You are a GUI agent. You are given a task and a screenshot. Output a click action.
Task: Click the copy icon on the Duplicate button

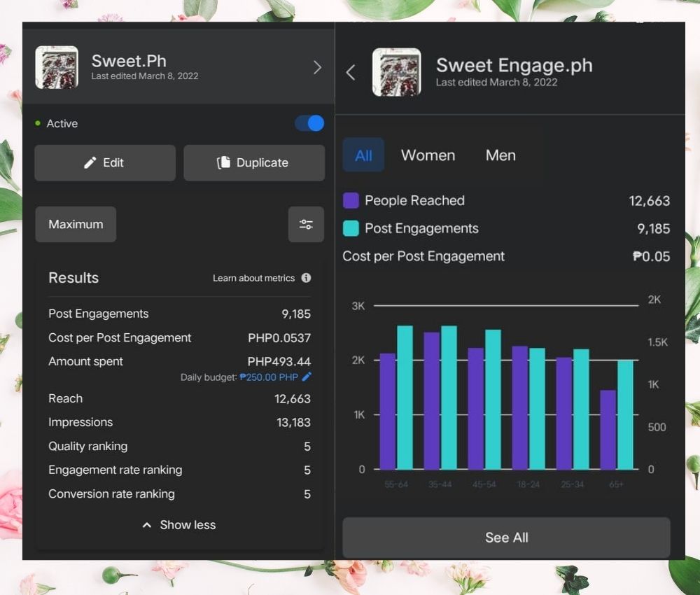(x=224, y=162)
